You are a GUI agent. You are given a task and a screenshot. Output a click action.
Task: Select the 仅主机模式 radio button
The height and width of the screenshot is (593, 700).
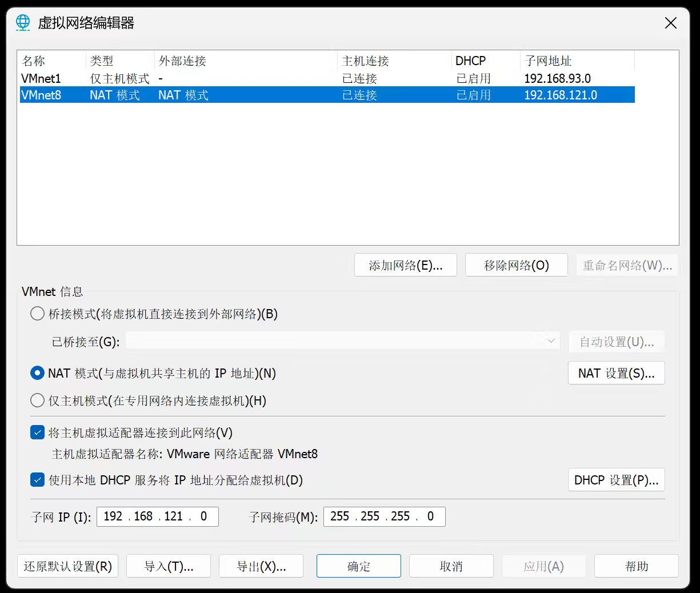37,400
